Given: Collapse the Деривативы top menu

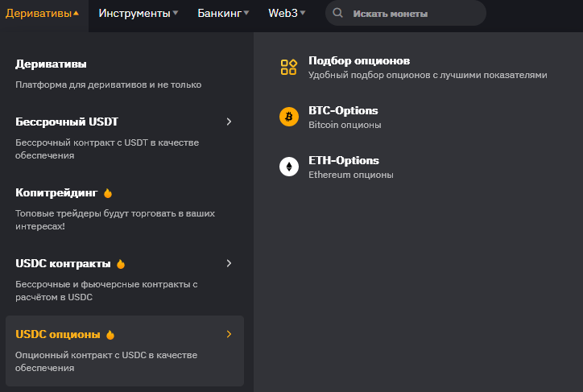Looking at the screenshot, I should (43, 14).
